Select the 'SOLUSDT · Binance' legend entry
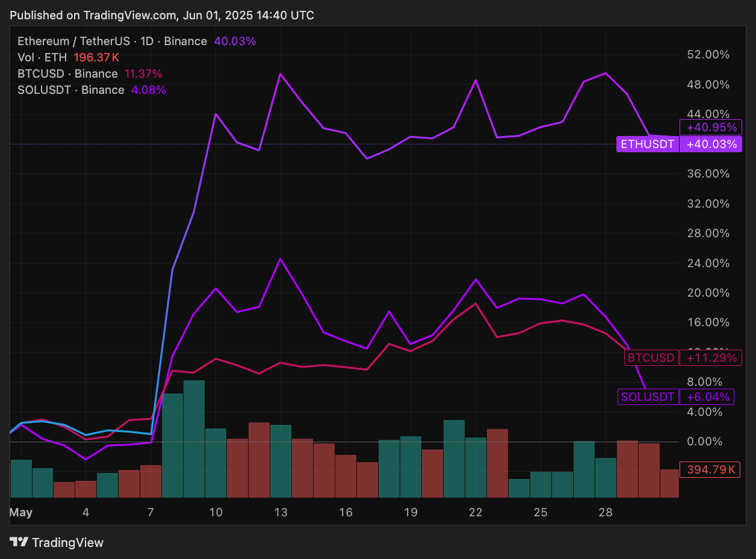Image resolution: width=756 pixels, height=559 pixels. coord(70,90)
